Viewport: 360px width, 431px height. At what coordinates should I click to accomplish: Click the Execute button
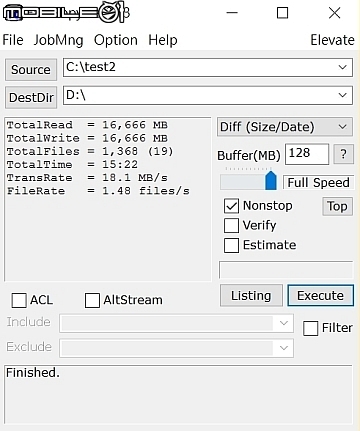320,295
